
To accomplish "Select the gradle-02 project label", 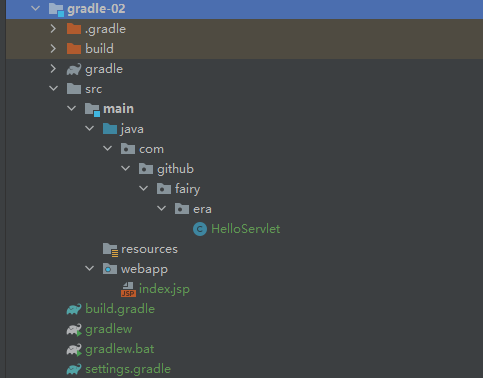I will pos(96,9).
